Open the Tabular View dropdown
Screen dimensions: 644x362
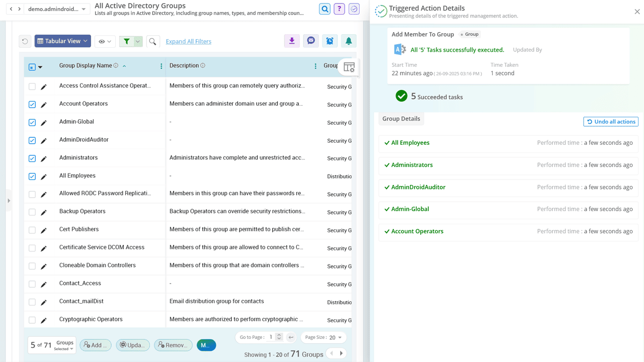(x=62, y=41)
